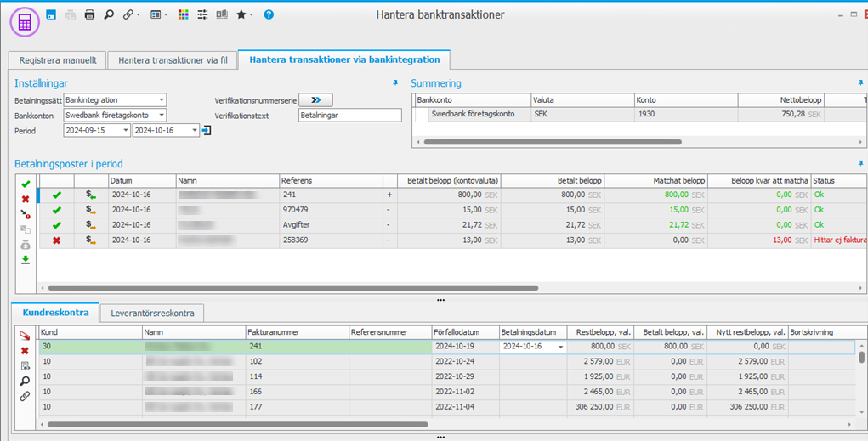Click the Referens column header
868x441 pixels.
coord(331,180)
